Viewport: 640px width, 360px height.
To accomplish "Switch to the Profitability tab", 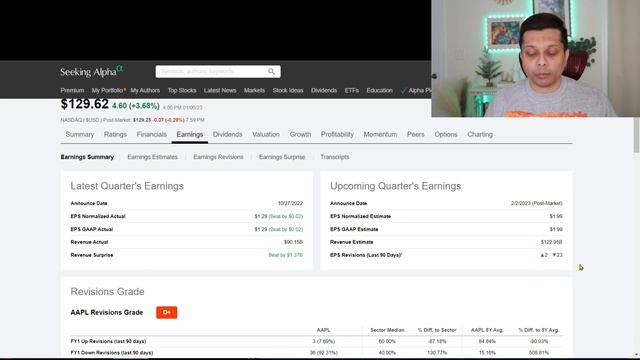I will click(337, 134).
